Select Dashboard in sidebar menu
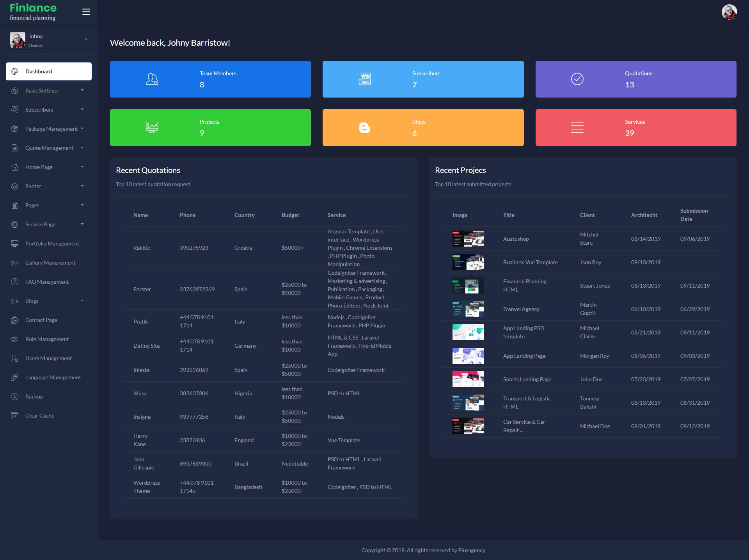Viewport: 749px width, 560px height. click(49, 71)
